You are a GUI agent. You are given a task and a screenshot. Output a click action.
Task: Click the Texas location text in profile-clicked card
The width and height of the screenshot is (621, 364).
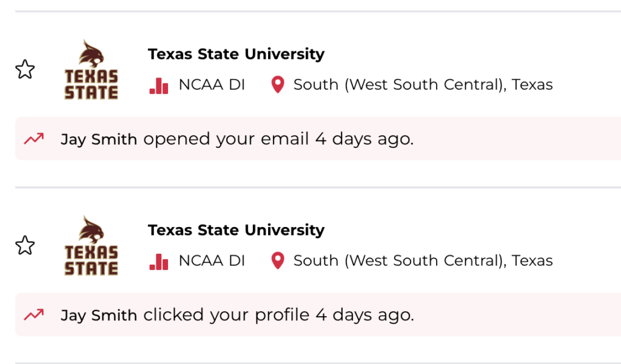(x=423, y=261)
